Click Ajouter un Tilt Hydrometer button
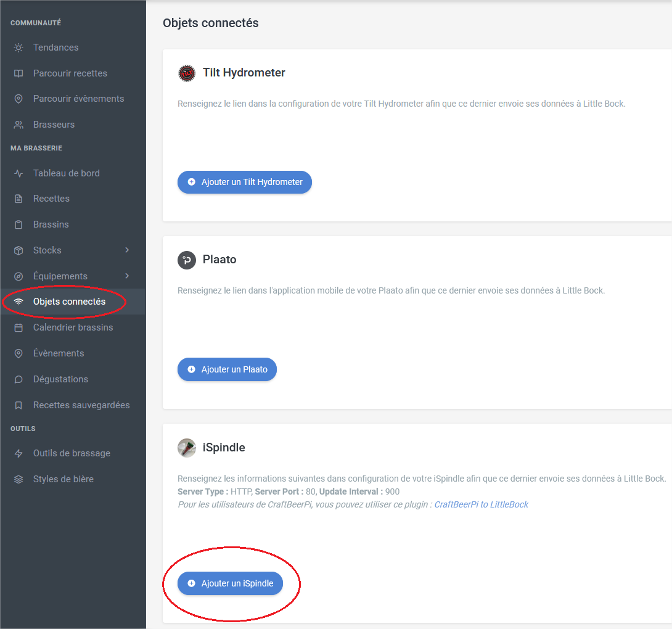 click(245, 183)
